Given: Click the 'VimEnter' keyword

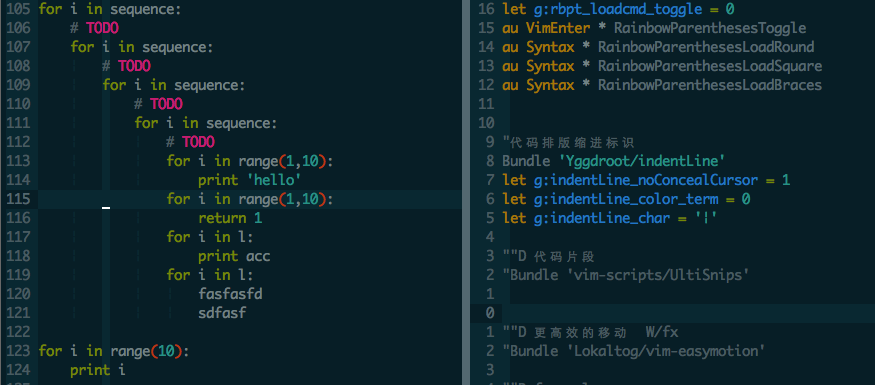Looking at the screenshot, I should (x=559, y=28).
